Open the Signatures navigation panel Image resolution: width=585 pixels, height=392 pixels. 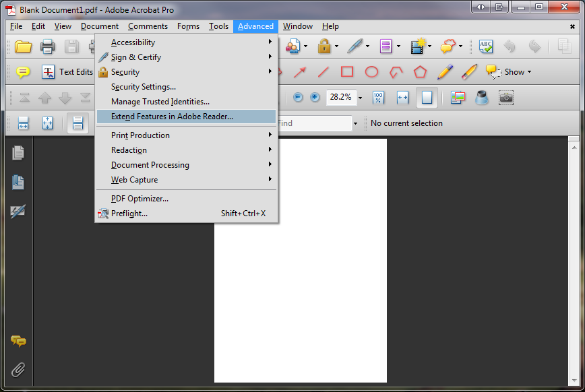pos(18,211)
